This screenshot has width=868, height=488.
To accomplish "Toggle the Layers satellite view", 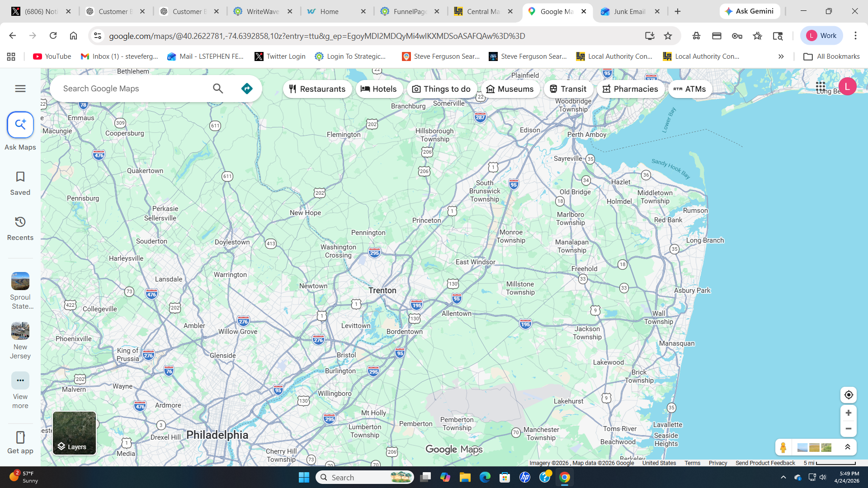I will 74,433.
